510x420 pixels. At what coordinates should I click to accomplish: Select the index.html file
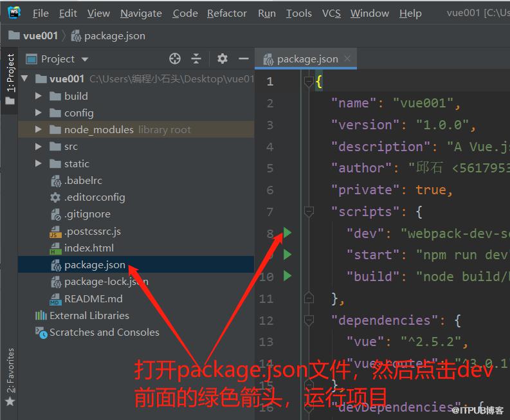136,248
